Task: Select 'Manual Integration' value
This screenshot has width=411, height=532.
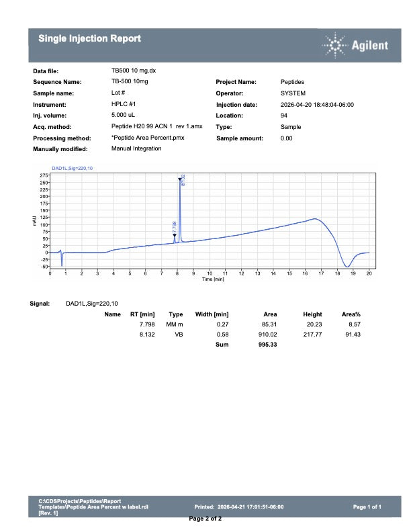Action: [136, 148]
